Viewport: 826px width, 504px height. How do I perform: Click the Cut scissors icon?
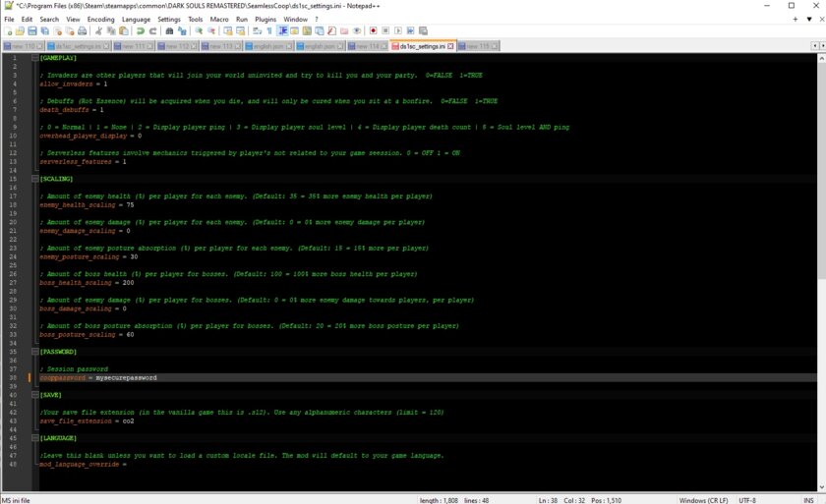[98, 31]
